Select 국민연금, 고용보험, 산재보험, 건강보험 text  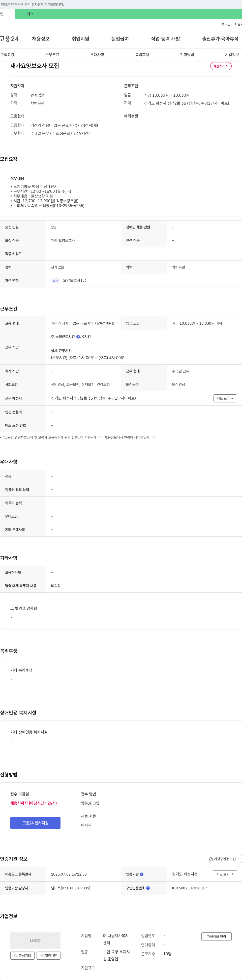pos(80,385)
